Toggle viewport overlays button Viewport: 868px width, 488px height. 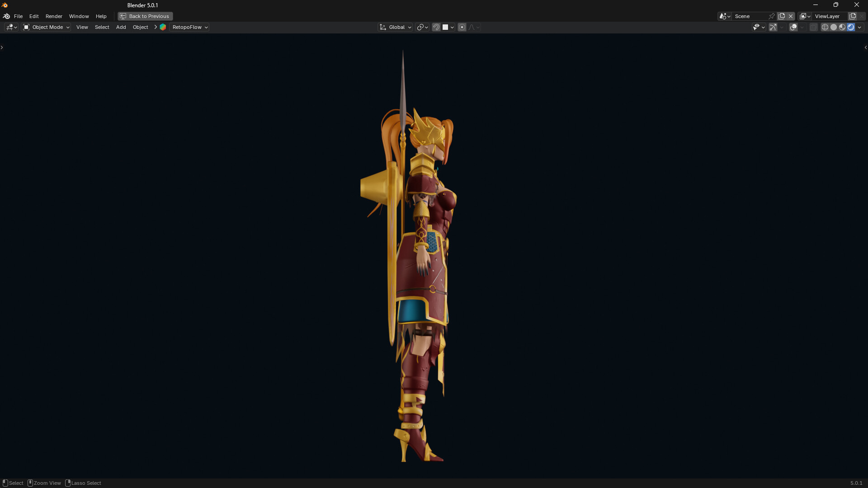pos(793,27)
